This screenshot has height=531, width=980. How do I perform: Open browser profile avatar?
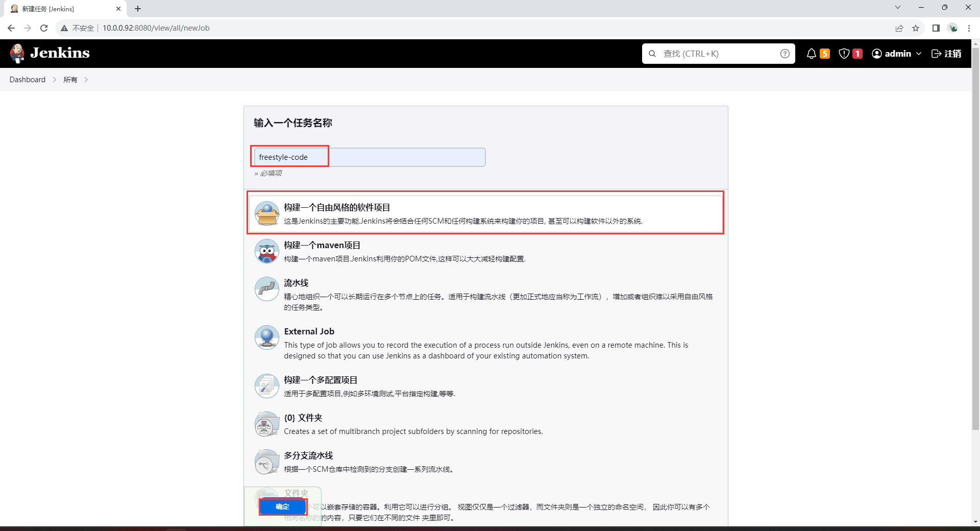[x=953, y=28]
